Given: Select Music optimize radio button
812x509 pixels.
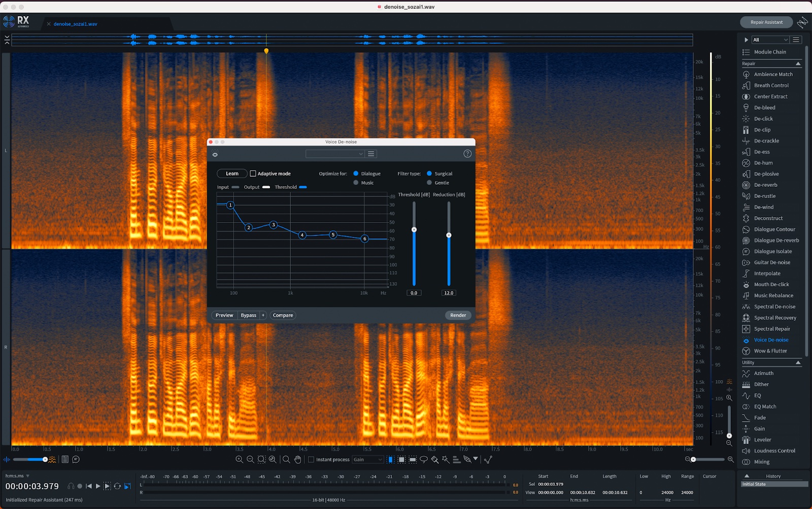Looking at the screenshot, I should click(x=356, y=183).
